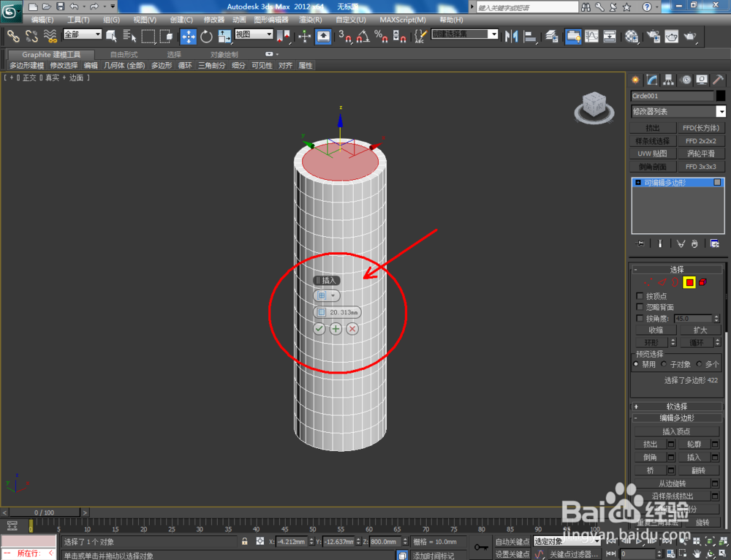The image size is (731, 560).
Task: Click the Align tool icon
Action: point(530,36)
